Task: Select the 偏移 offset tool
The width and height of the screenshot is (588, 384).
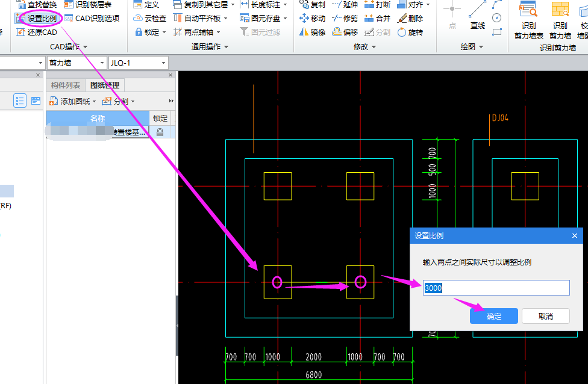Action: pos(345,33)
